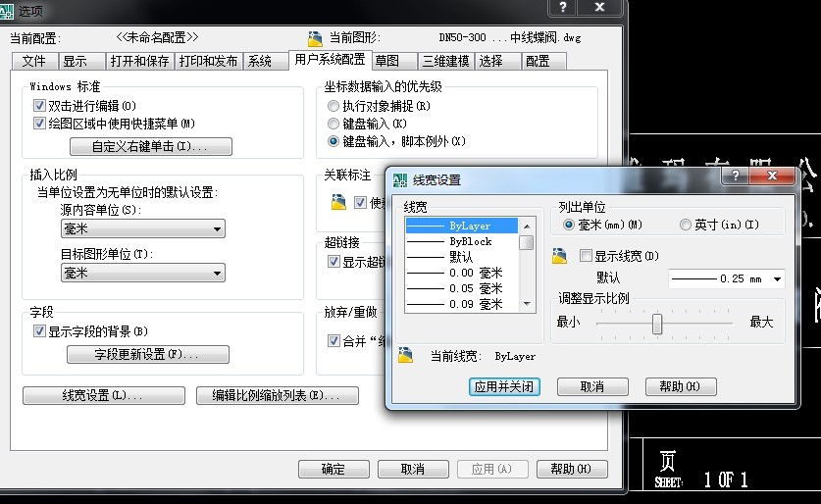Screen dimensions: 821x504
Task: Switch to 三维建模 tab
Action: coord(446,61)
